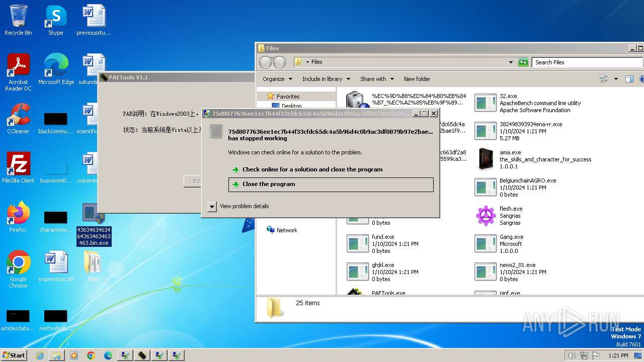
Task: Open previousstu... Word document icon
Action: click(94, 20)
